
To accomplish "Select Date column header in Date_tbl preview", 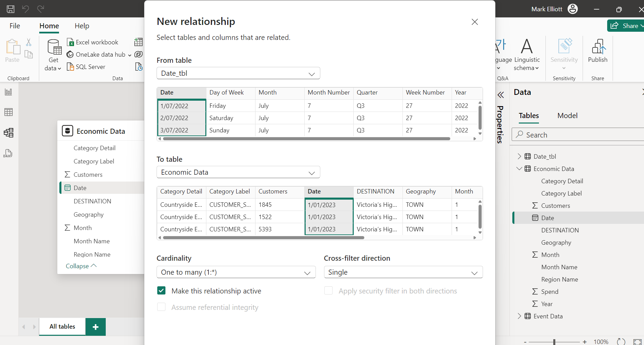I will coord(181,93).
